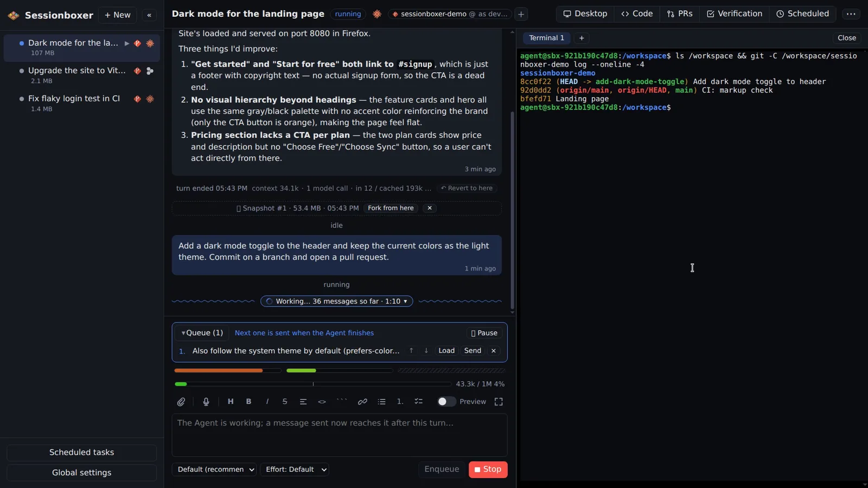Click the Enqueue button

click(442, 470)
